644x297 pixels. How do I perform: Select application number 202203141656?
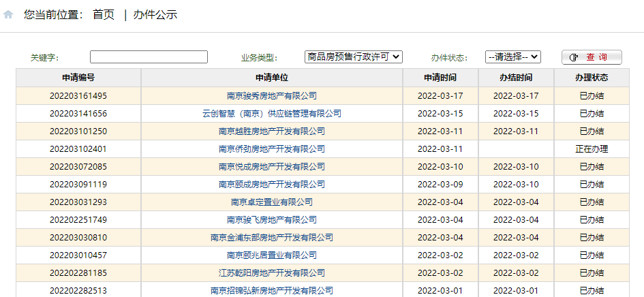pyautogui.click(x=78, y=114)
